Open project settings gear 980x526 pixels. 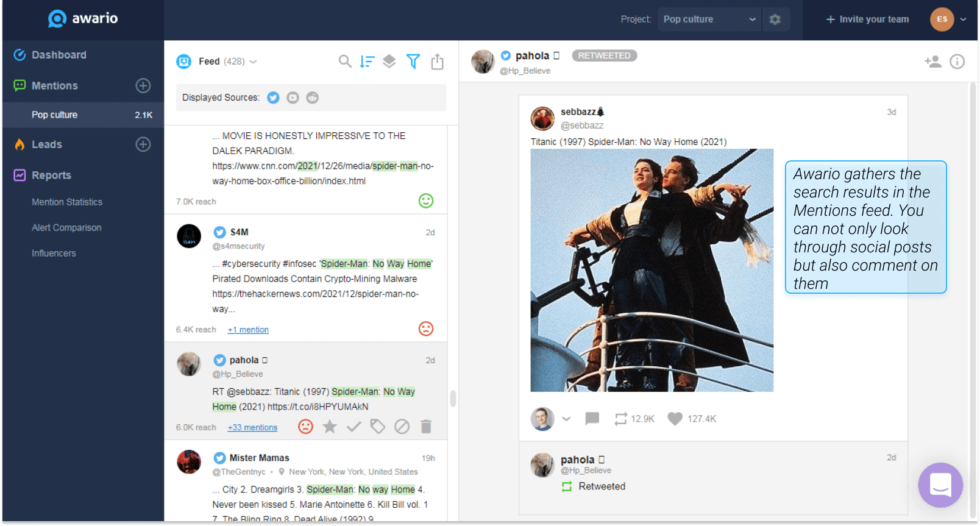775,20
